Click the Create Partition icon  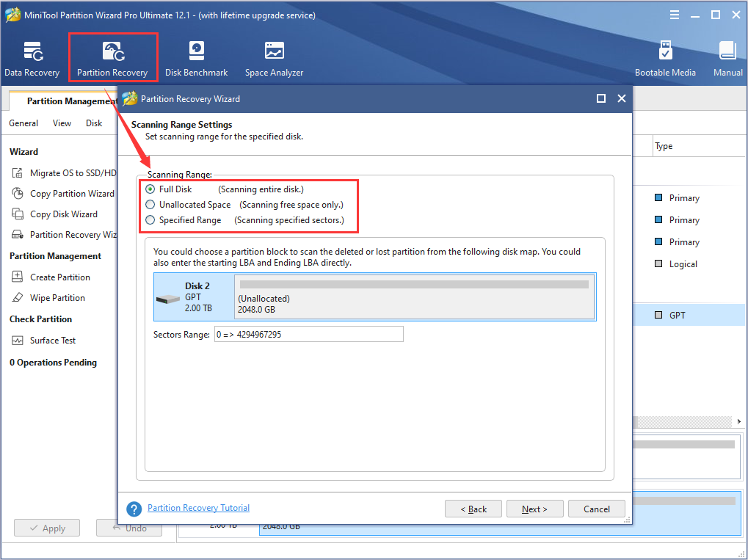point(18,277)
